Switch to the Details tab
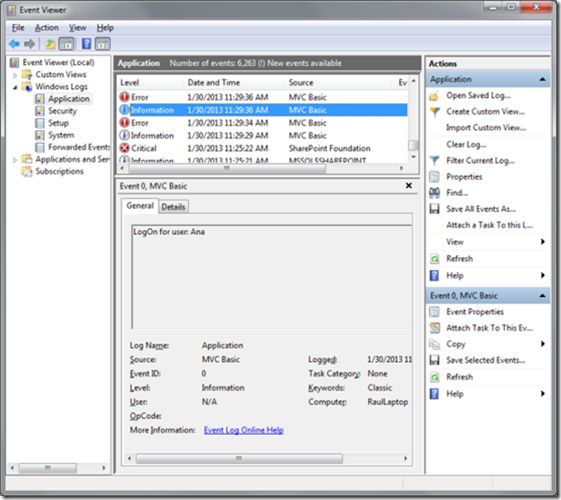The image size is (561, 500). pyautogui.click(x=174, y=207)
